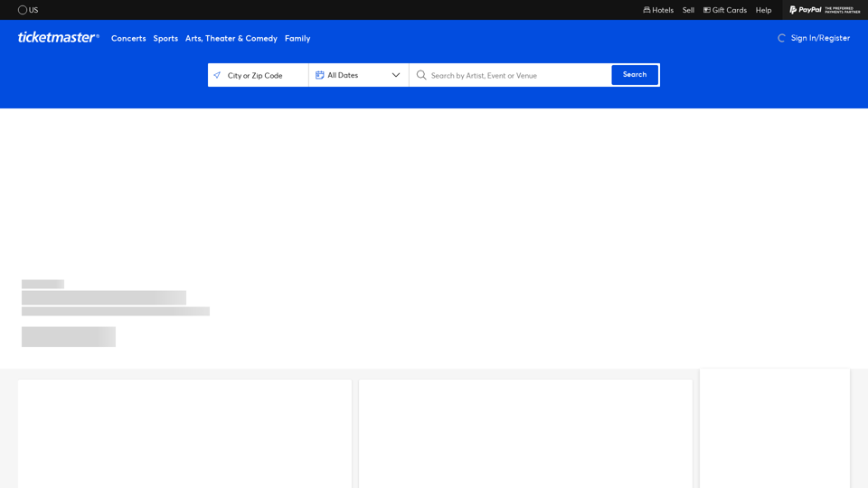Click Sign In/Register
868x488 pixels.
[820, 38]
